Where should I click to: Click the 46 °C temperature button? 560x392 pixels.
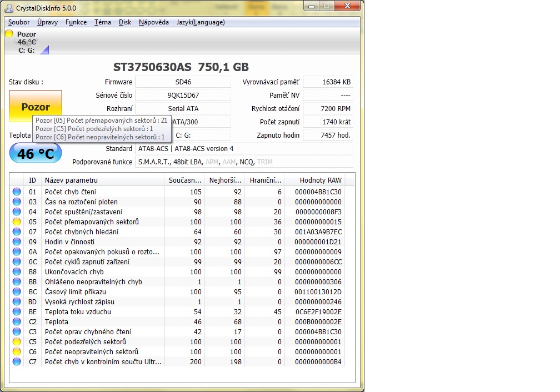coord(36,153)
